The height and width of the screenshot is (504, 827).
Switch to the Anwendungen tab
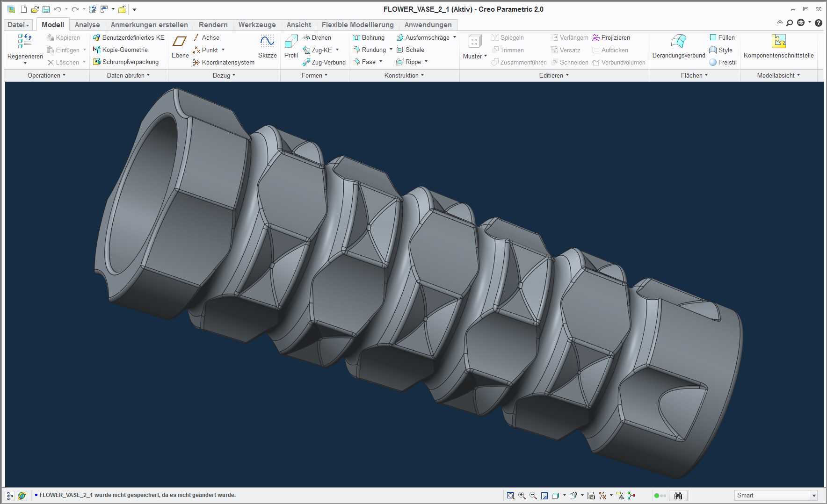pos(428,25)
